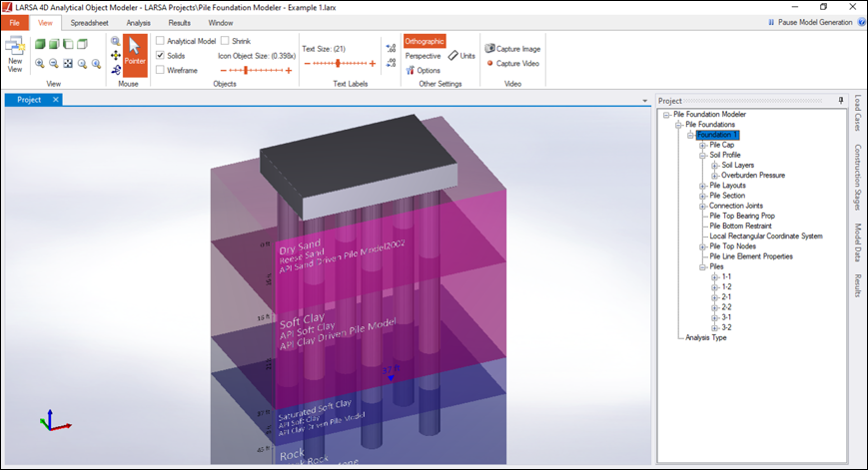Screen dimensions: 868x470
Task: Open the Window ribbon tab
Action: [x=221, y=23]
